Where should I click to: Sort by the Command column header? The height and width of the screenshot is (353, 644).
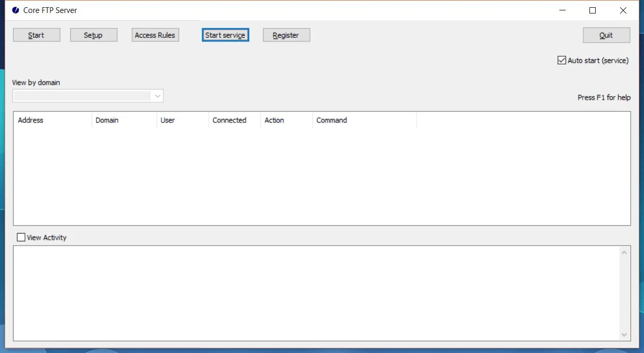[x=364, y=120]
